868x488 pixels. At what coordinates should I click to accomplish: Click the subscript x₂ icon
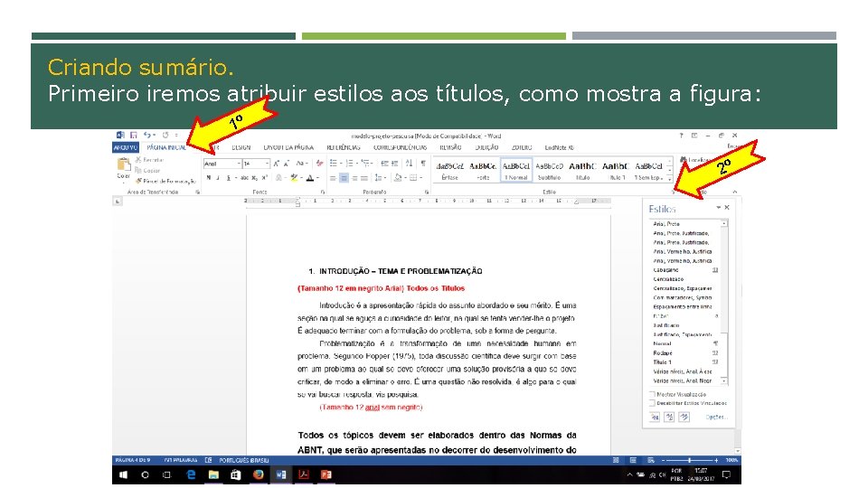pyautogui.click(x=255, y=178)
